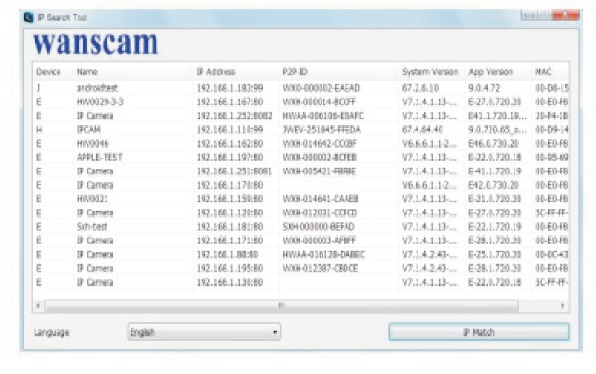Click P2P ID ending in EAEAD
This screenshot has width=596, height=374.
tap(321, 88)
